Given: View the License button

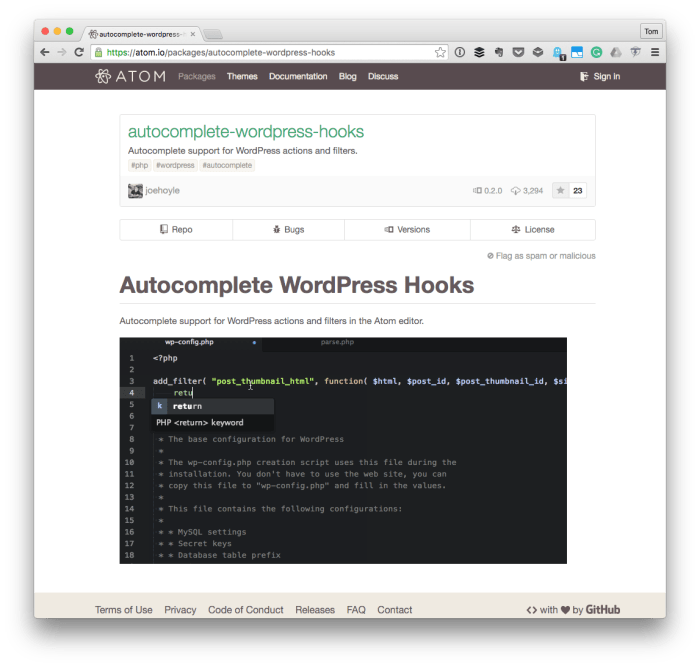Looking at the screenshot, I should 533,229.
